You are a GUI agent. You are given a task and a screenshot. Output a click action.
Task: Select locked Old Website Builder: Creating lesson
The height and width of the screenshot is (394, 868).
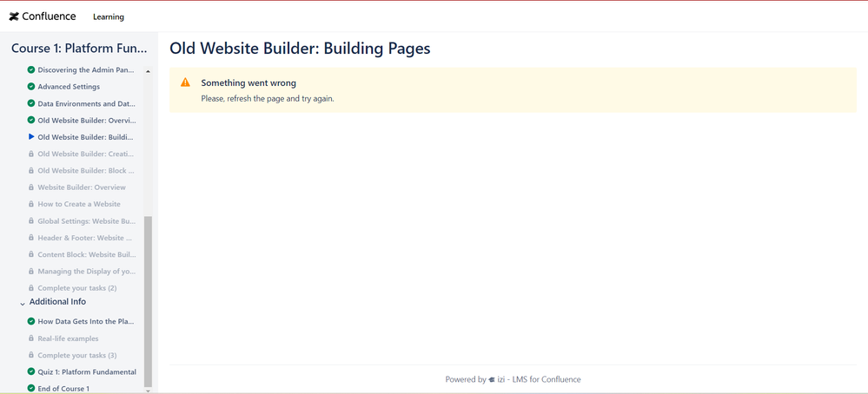86,154
